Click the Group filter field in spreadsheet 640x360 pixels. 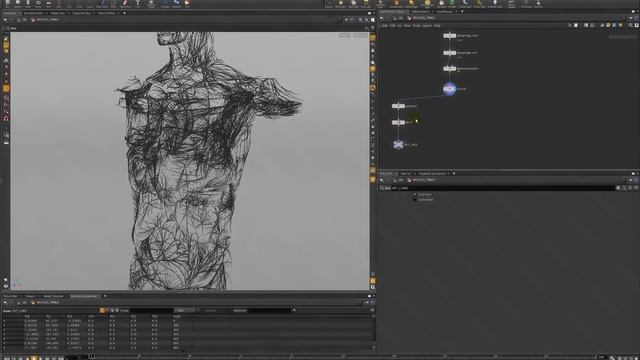pyautogui.click(x=151, y=311)
